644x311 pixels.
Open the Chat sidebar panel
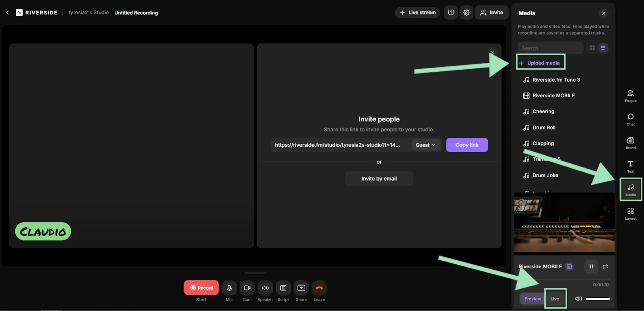[631, 119]
